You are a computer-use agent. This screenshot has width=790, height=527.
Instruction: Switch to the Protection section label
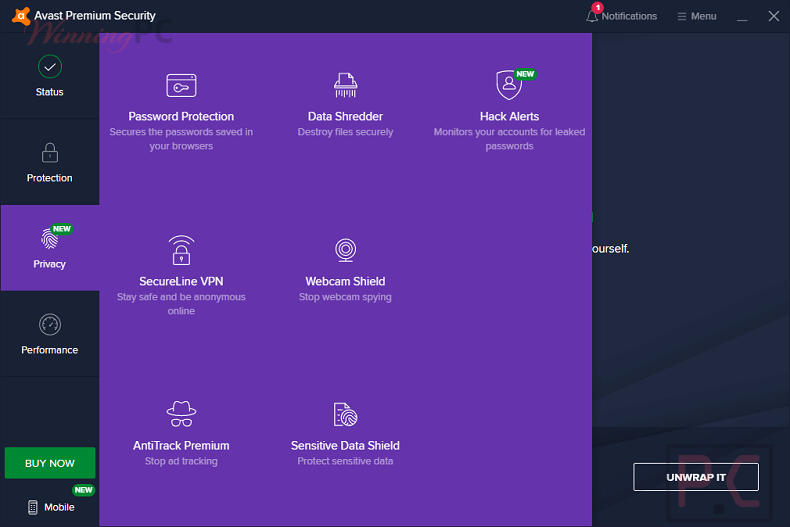pyautogui.click(x=49, y=178)
